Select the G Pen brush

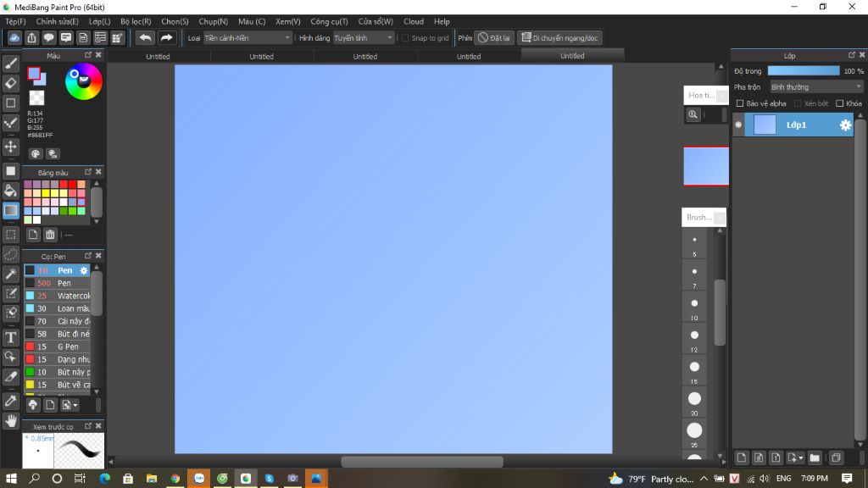pos(57,347)
